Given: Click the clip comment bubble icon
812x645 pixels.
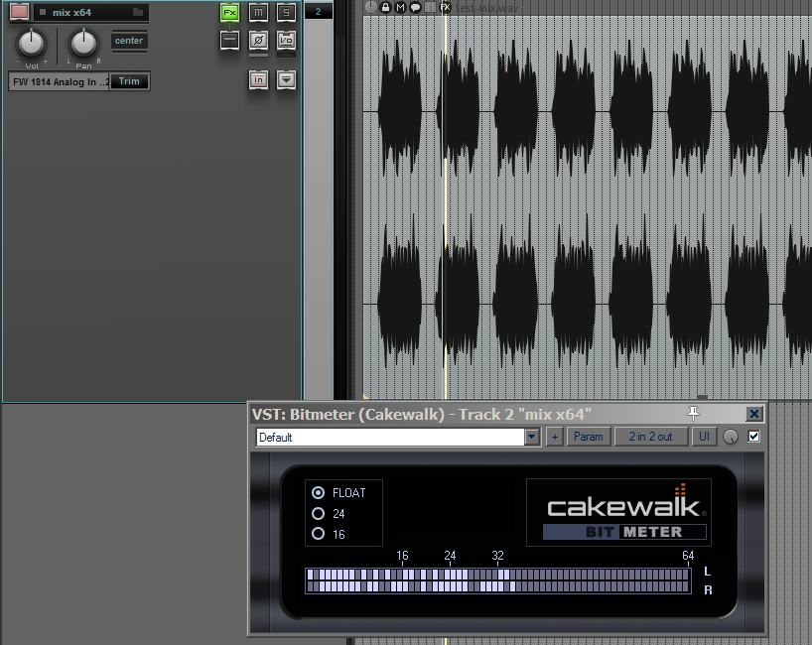Looking at the screenshot, I should [415, 7].
